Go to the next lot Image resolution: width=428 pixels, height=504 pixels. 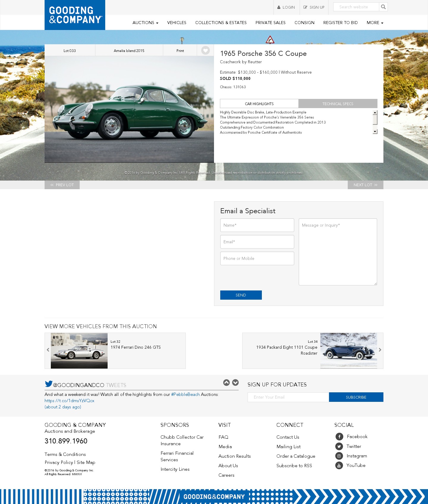pyautogui.click(x=366, y=185)
